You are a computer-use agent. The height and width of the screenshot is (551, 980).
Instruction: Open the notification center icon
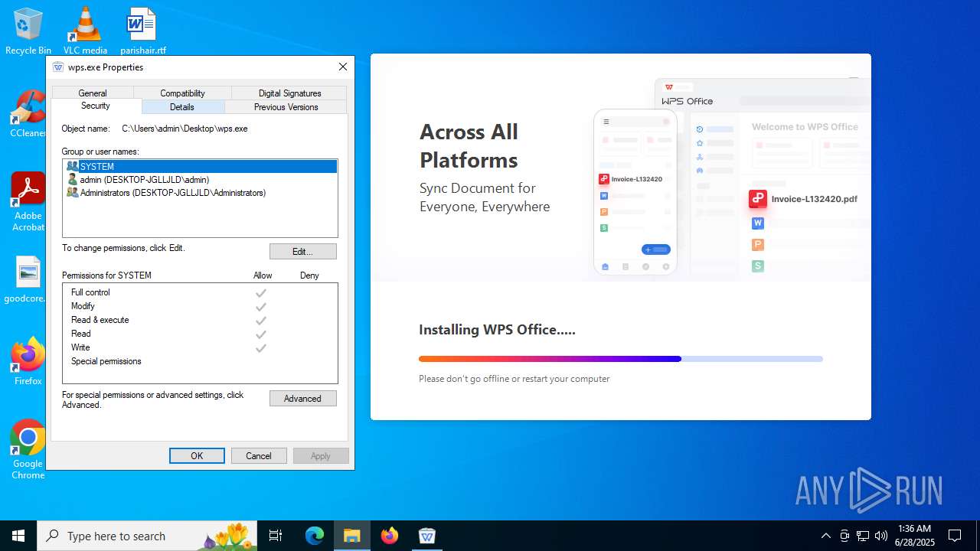tap(955, 536)
